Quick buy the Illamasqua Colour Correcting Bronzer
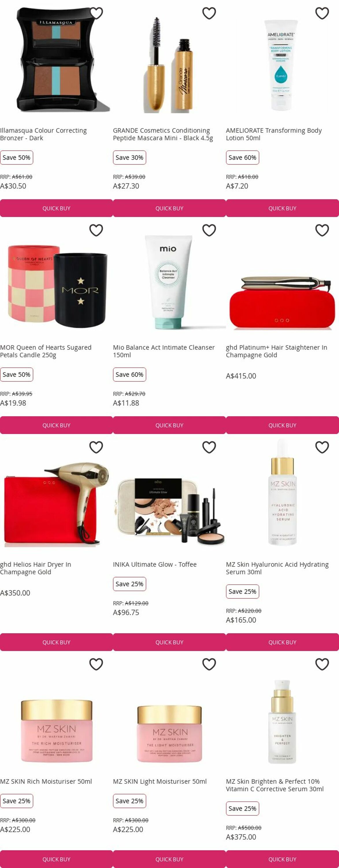 [x=56, y=208]
